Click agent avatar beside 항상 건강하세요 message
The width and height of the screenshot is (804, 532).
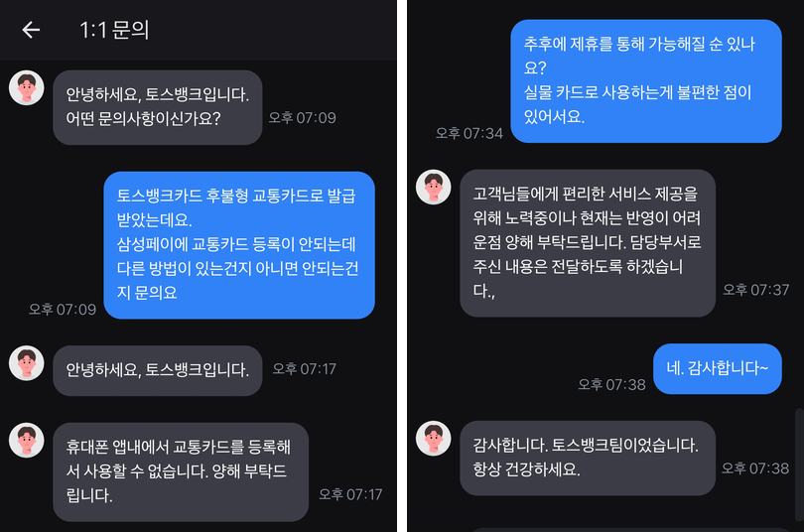tap(434, 439)
